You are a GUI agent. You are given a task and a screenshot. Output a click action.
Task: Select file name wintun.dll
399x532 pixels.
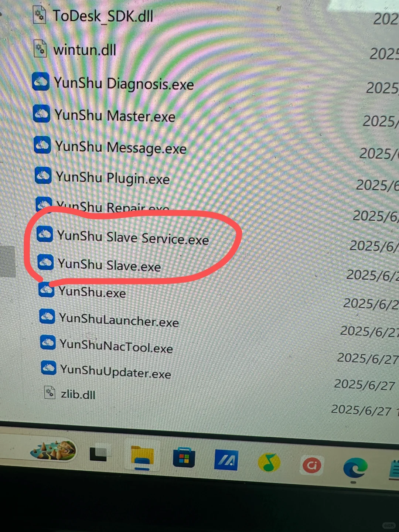click(x=85, y=50)
